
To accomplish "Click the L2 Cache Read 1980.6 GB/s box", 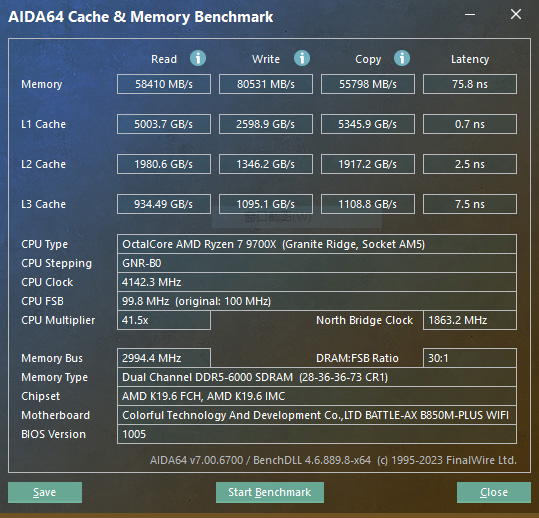I will coord(164,164).
